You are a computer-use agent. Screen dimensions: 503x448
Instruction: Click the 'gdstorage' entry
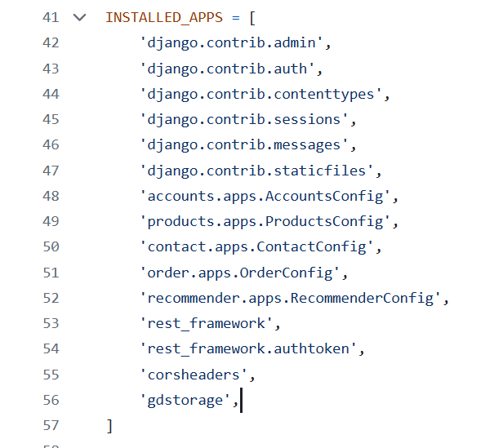pos(185,400)
